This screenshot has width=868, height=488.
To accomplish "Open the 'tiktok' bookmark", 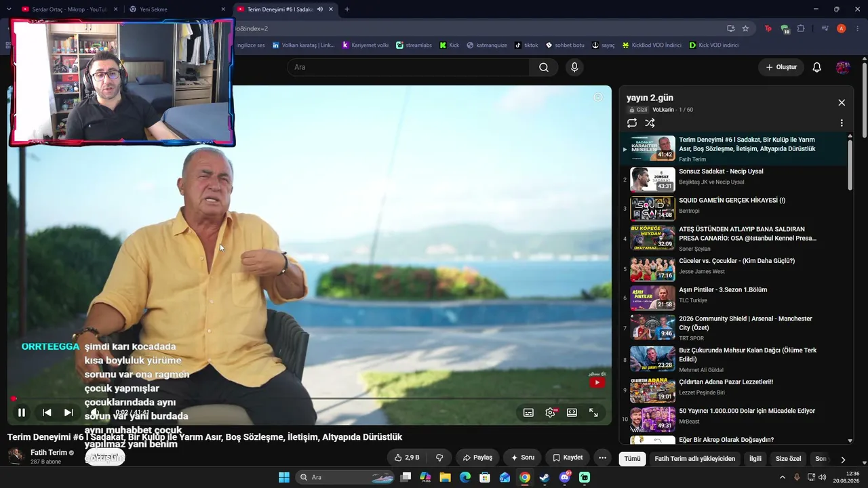I will (526, 45).
